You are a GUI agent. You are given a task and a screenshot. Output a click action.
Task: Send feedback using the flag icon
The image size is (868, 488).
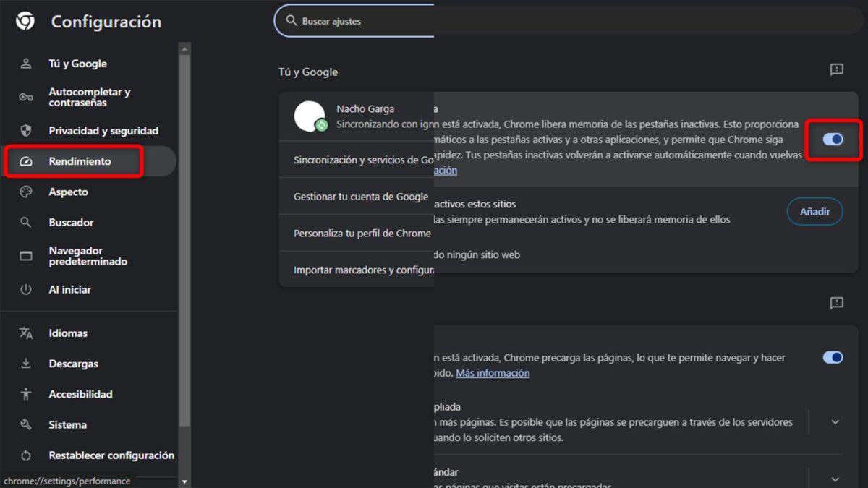pos(836,70)
